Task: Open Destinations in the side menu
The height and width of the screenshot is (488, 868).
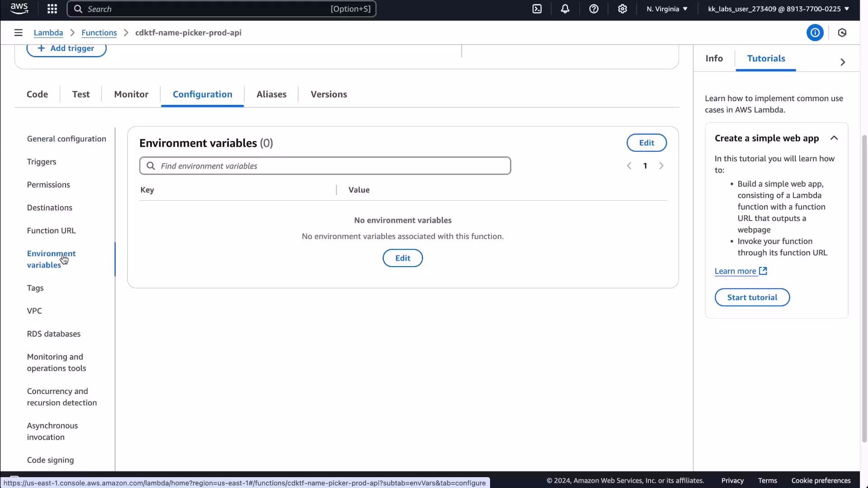Action: (x=50, y=208)
